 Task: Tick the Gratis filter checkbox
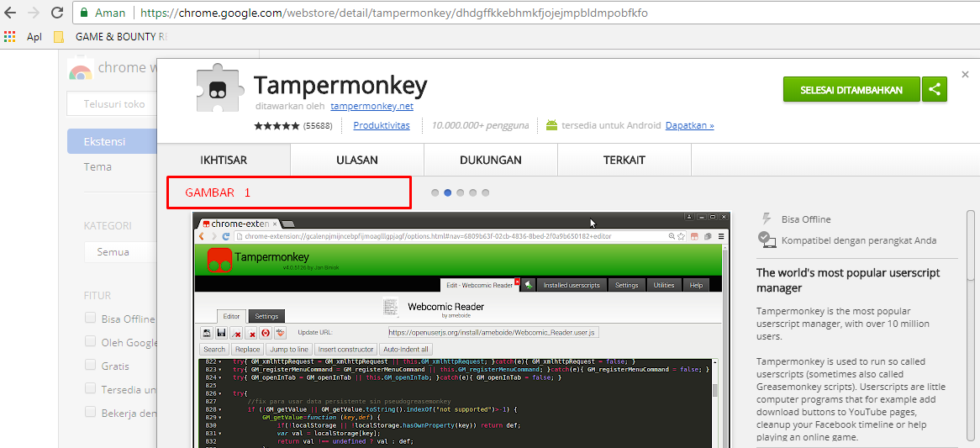point(91,365)
